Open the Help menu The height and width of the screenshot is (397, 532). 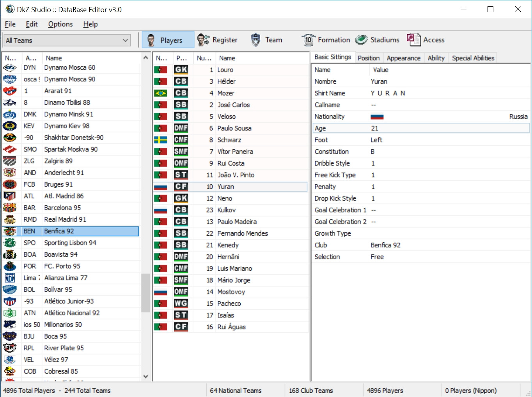(x=90, y=24)
